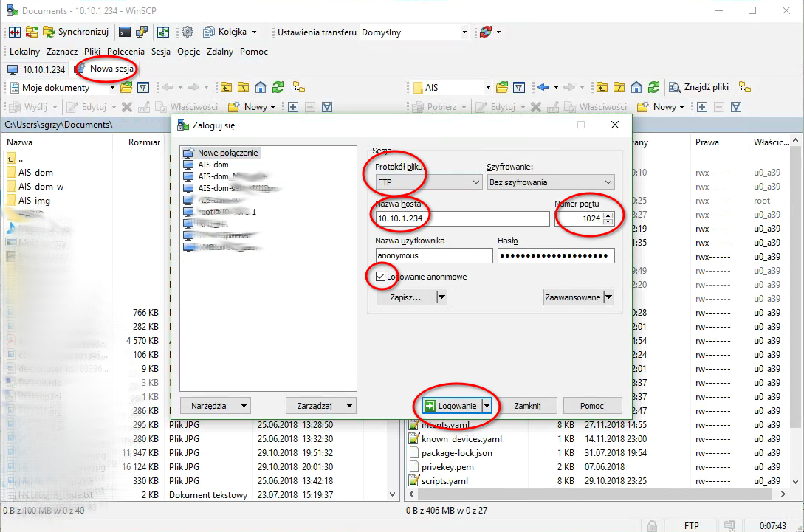Screen dimensions: 804x532
Task: Click the Nazwa użytkownika anonymous field
Action: [434, 255]
